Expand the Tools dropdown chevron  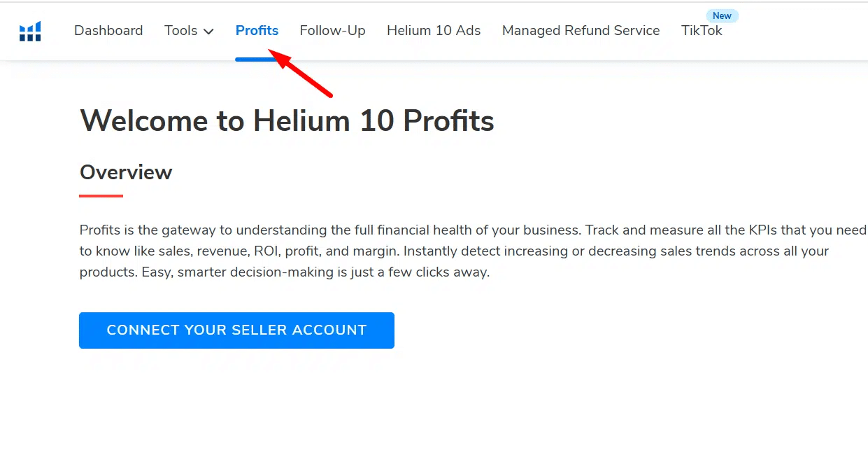tap(208, 32)
